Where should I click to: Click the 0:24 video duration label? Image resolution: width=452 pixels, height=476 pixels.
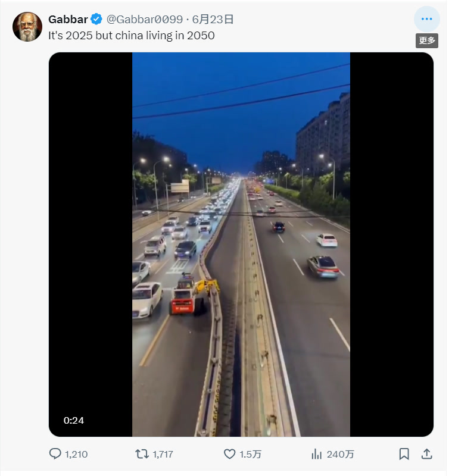click(74, 421)
